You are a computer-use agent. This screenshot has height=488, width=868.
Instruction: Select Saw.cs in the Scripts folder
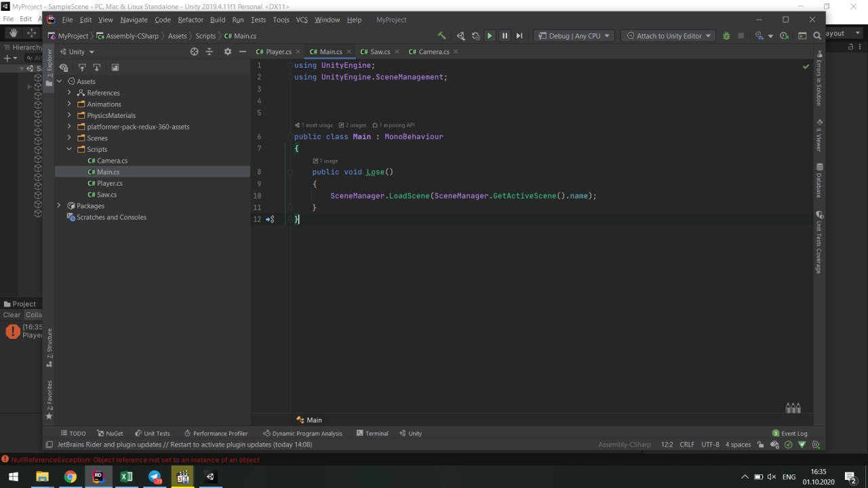pyautogui.click(x=106, y=195)
